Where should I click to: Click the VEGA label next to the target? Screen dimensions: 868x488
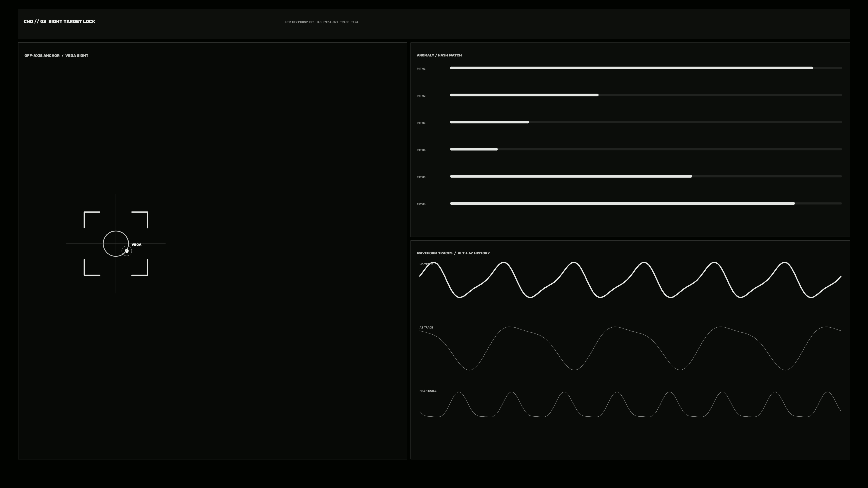pos(137,244)
